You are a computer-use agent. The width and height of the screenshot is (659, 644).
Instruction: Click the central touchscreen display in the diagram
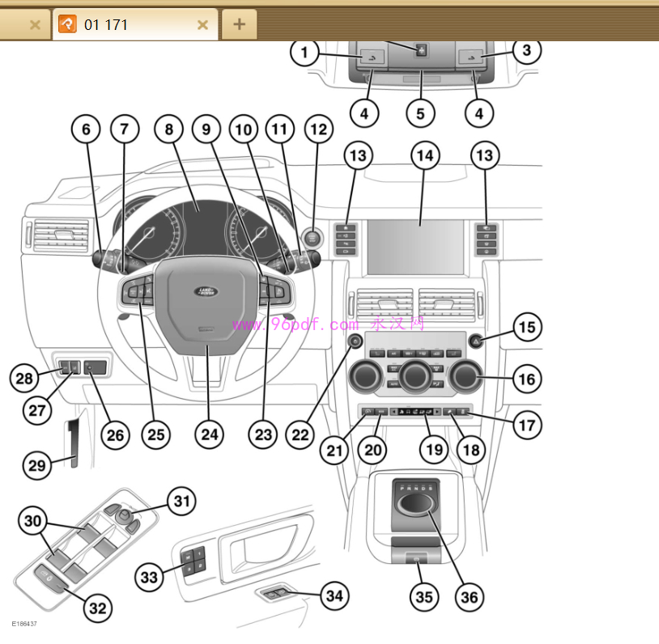coord(415,245)
